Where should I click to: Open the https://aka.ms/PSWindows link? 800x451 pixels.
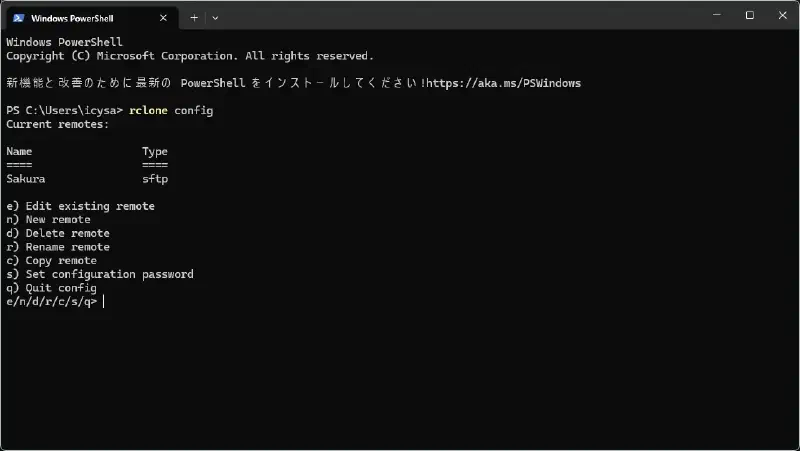pos(504,83)
